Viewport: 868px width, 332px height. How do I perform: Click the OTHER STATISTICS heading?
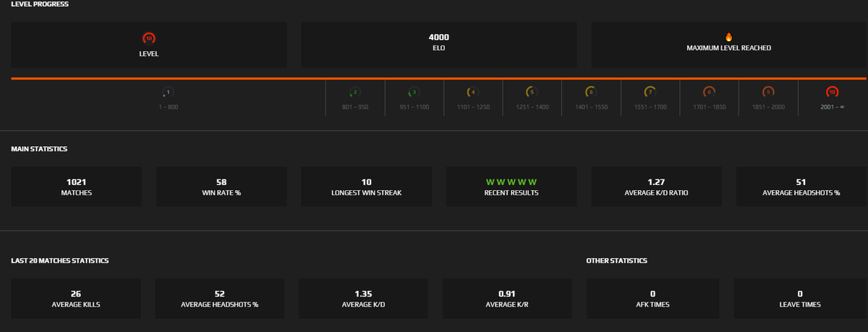point(616,260)
